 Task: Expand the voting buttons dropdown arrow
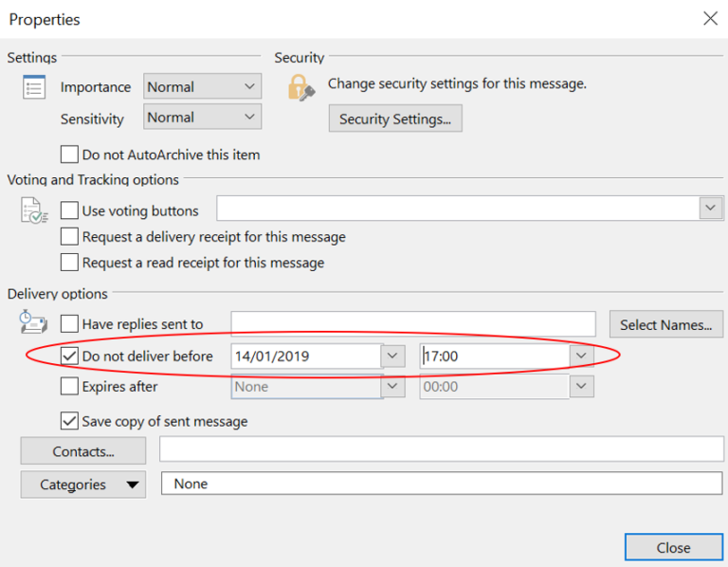(710, 208)
